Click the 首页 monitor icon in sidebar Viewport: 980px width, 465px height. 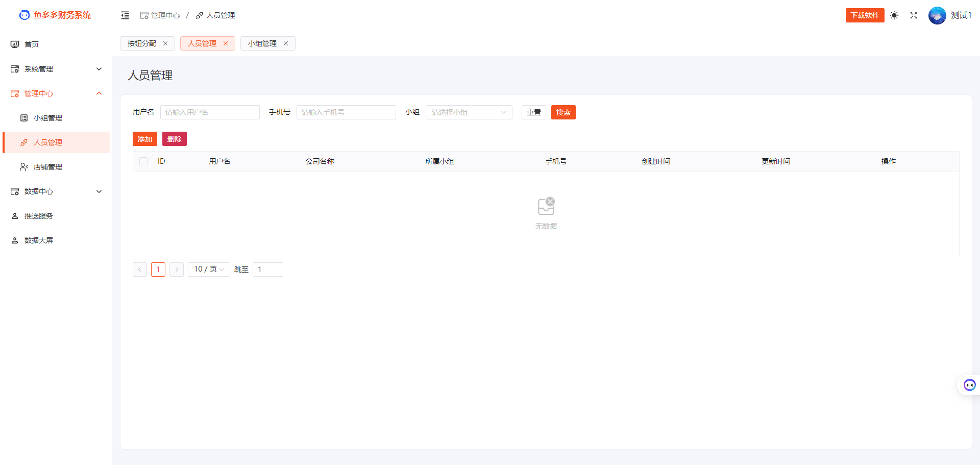pyautogui.click(x=15, y=44)
